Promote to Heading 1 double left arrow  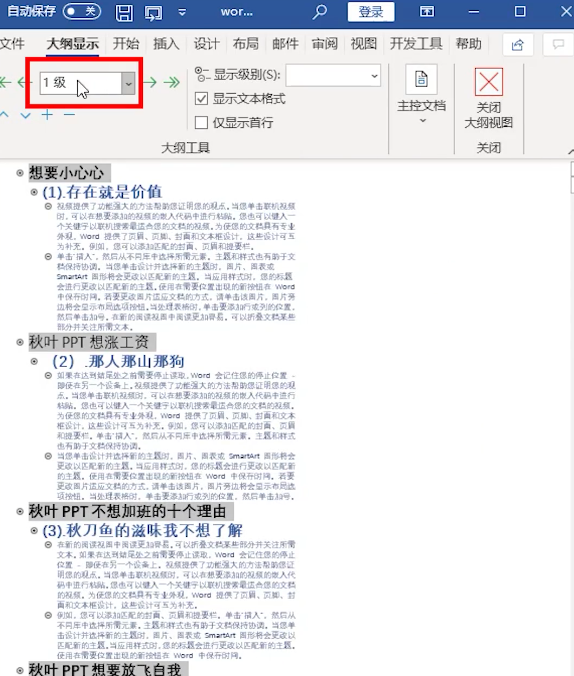coord(5,82)
